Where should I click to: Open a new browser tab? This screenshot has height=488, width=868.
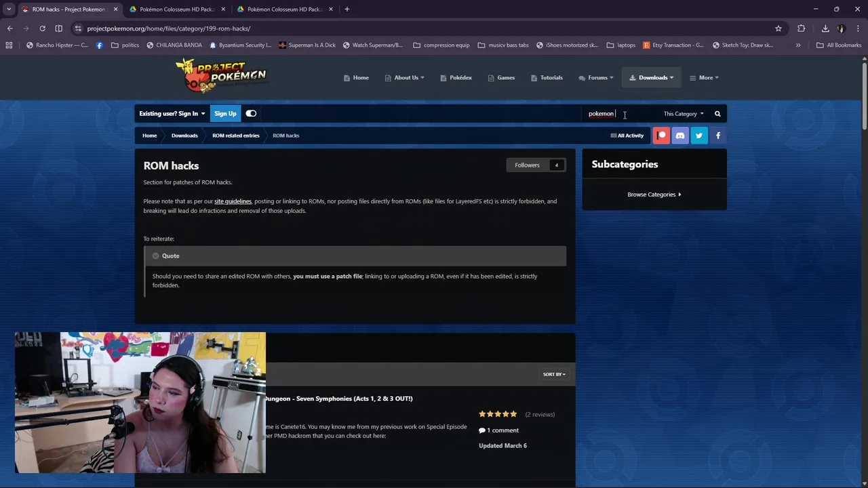coord(347,9)
